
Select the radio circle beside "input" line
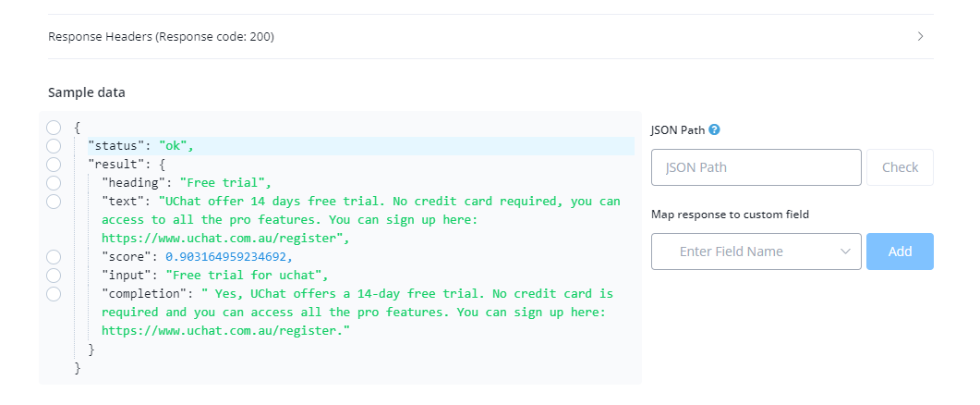click(x=54, y=276)
